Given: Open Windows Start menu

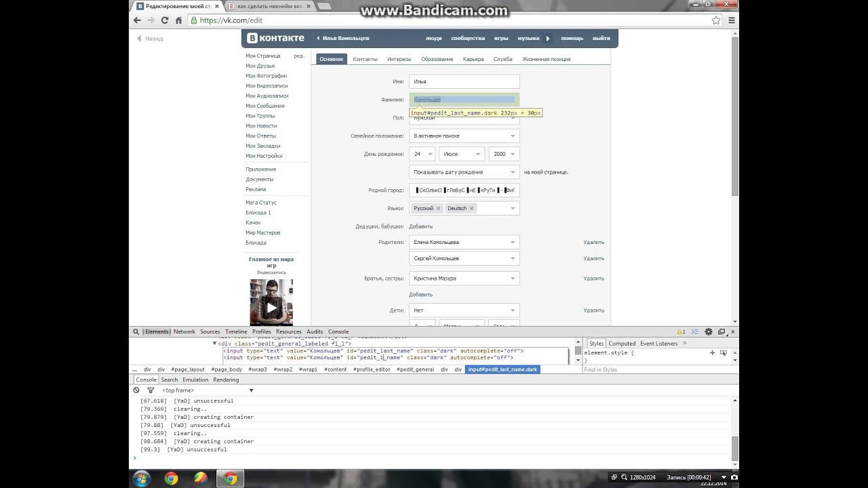Looking at the screenshot, I should (x=141, y=479).
